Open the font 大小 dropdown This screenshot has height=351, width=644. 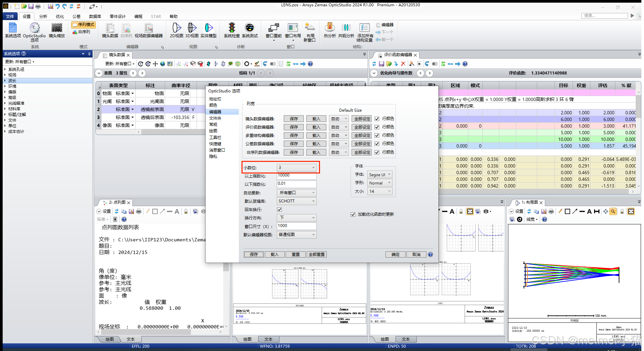coord(380,191)
